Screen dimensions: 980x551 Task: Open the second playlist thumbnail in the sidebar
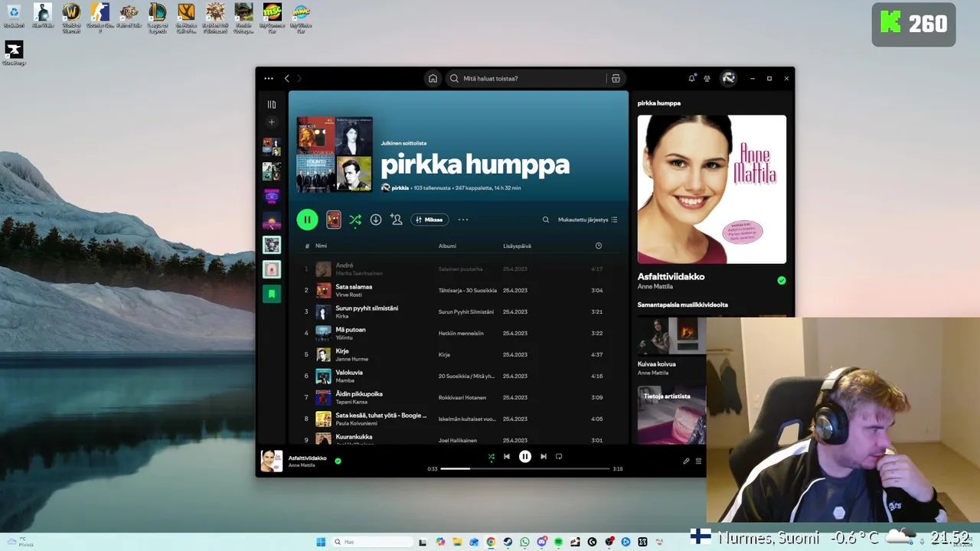(271, 171)
